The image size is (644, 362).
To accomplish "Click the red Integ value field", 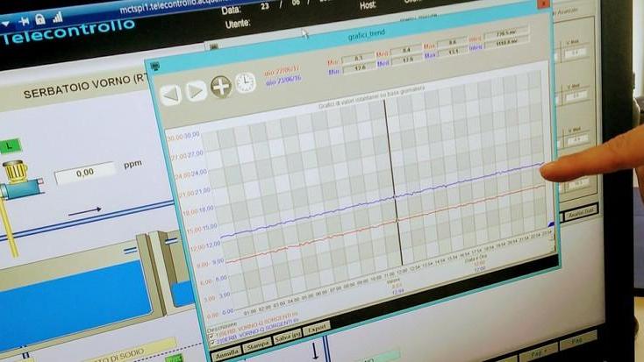I will tap(505, 32).
